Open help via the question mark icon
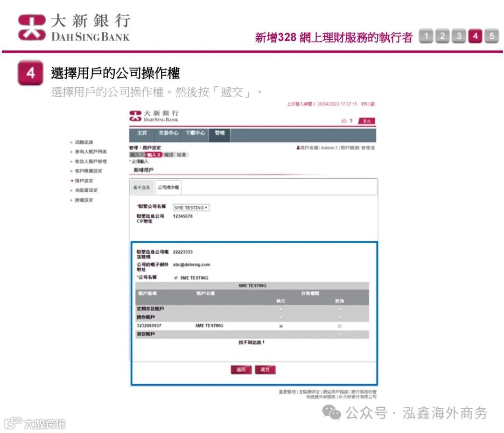 click(351, 121)
